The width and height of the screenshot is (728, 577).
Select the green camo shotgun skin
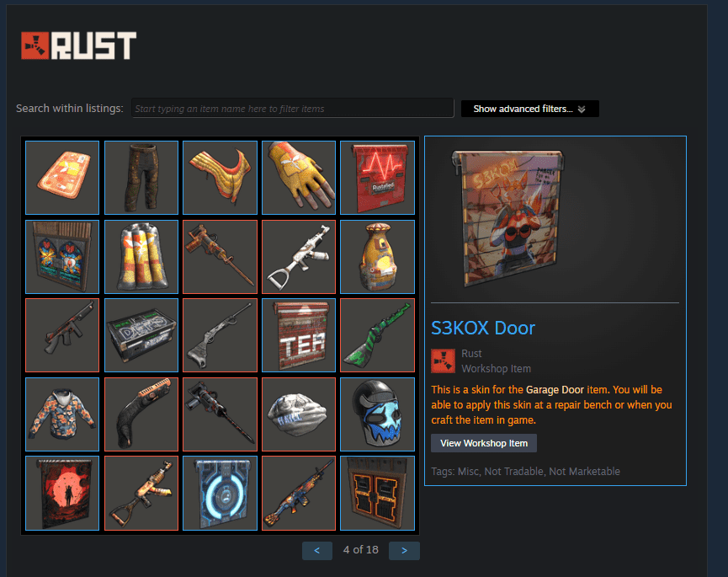click(x=377, y=335)
